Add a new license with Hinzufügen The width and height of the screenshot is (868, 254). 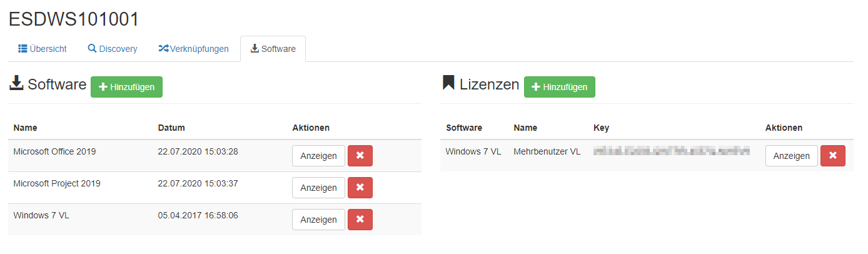[559, 87]
